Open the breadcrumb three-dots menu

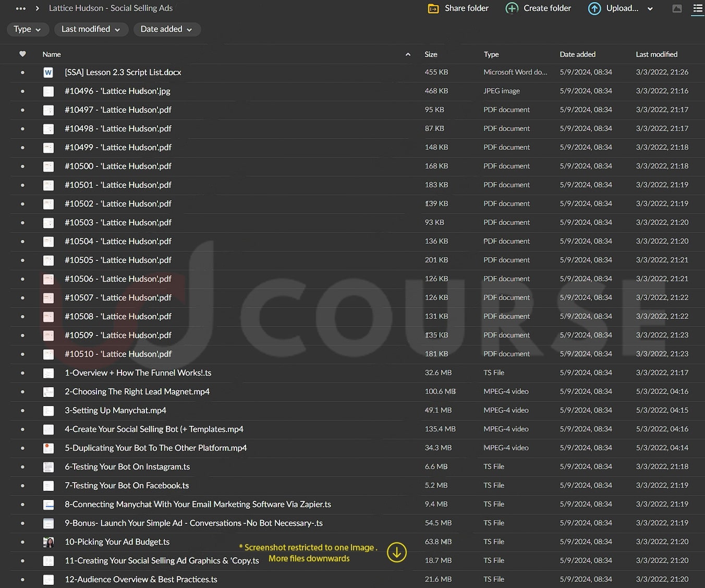[21, 8]
